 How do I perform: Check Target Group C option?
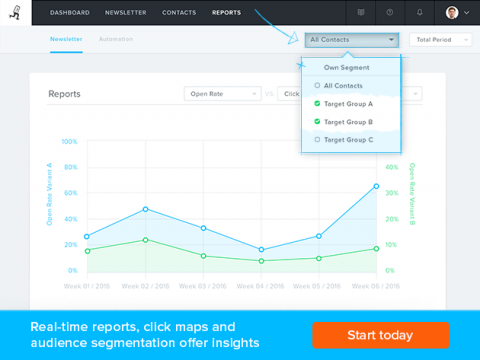[317, 140]
